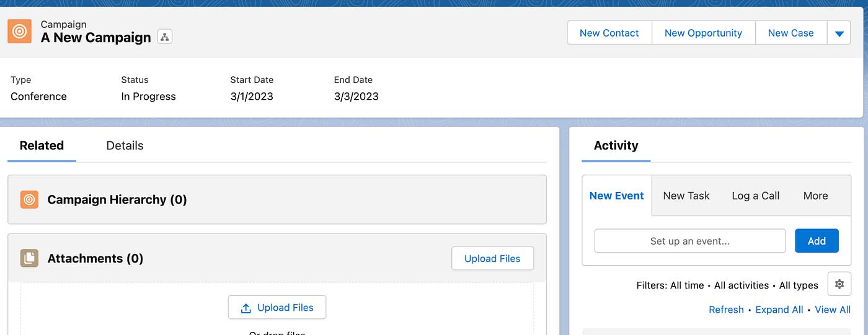Open the campaign hierarchy view icon beside title
Viewport: 868px width, 335px height.
(164, 37)
